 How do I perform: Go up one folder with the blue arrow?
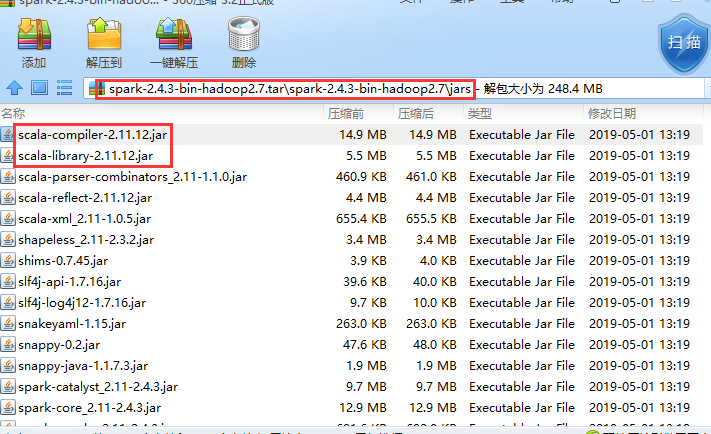(15, 88)
